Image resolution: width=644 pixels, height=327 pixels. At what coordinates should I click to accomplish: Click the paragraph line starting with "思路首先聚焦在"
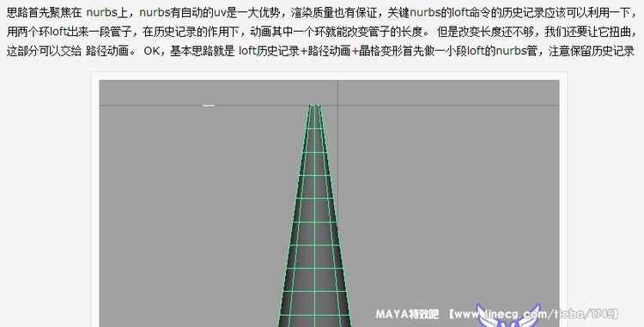[x=322, y=12]
